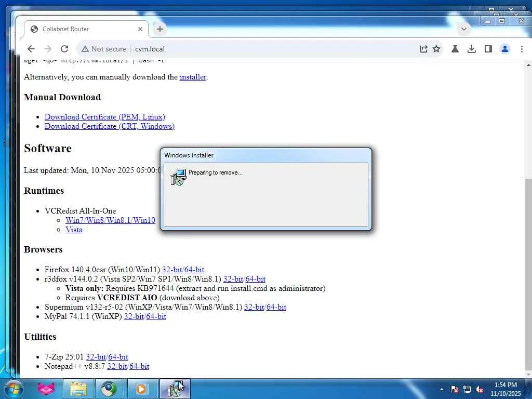Open the browser three-dot menu

(x=522, y=49)
